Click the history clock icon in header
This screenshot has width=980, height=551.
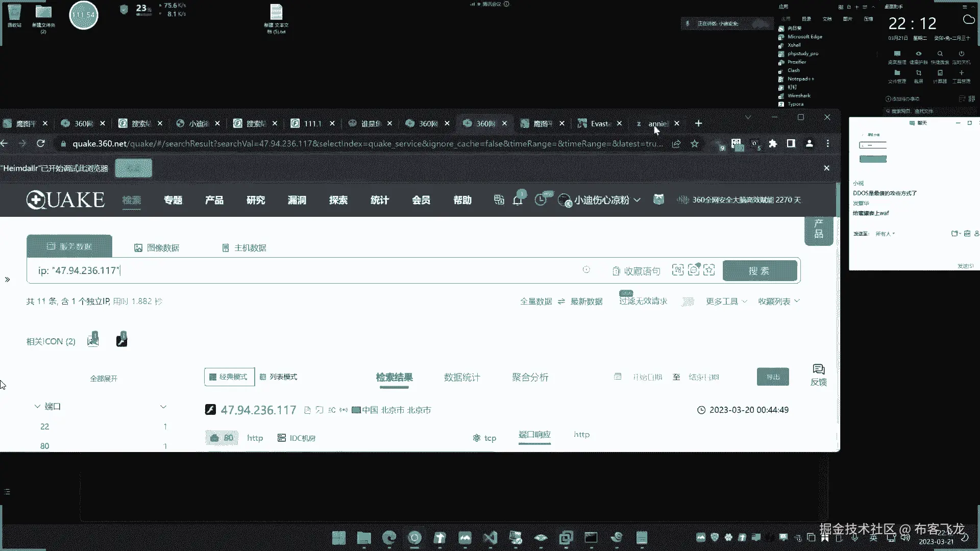(x=540, y=200)
